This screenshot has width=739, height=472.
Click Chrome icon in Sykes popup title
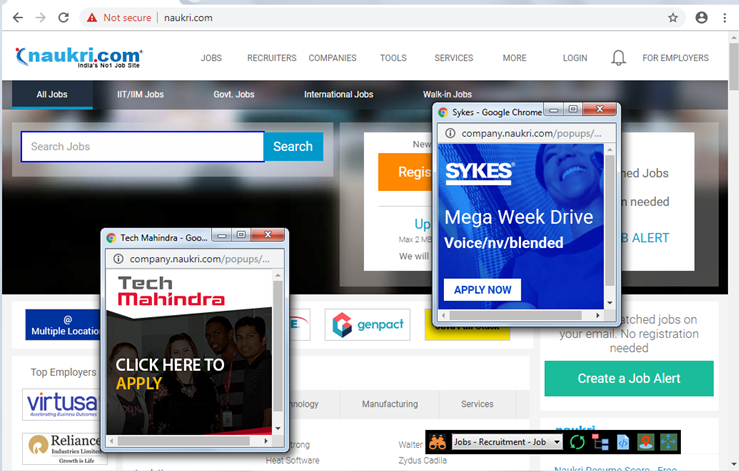click(443, 112)
